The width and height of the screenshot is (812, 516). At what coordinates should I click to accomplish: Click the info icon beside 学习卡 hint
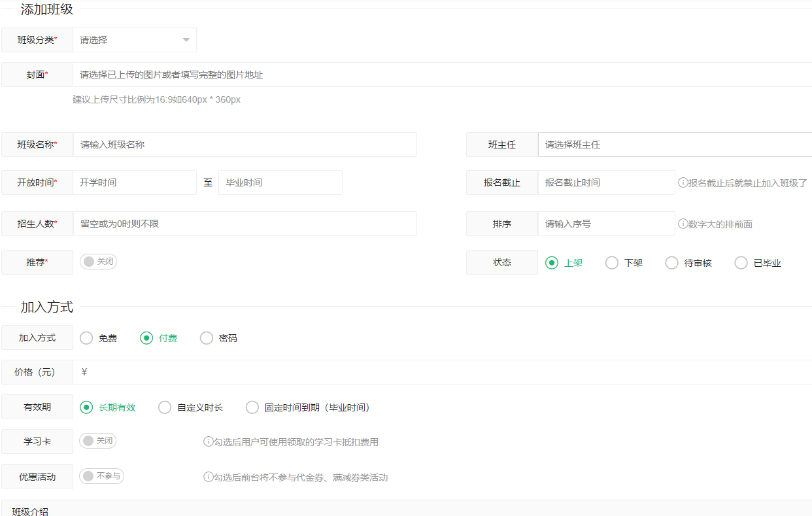[x=209, y=442]
